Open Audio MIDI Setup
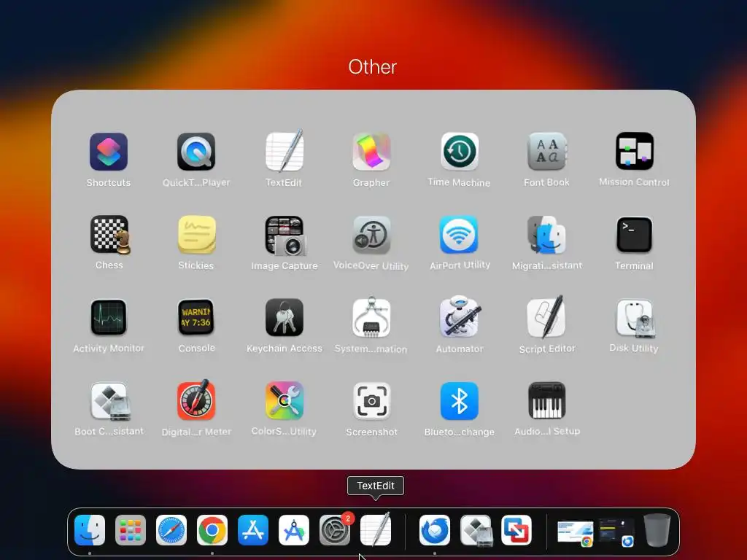The height and width of the screenshot is (560, 747). (x=547, y=401)
